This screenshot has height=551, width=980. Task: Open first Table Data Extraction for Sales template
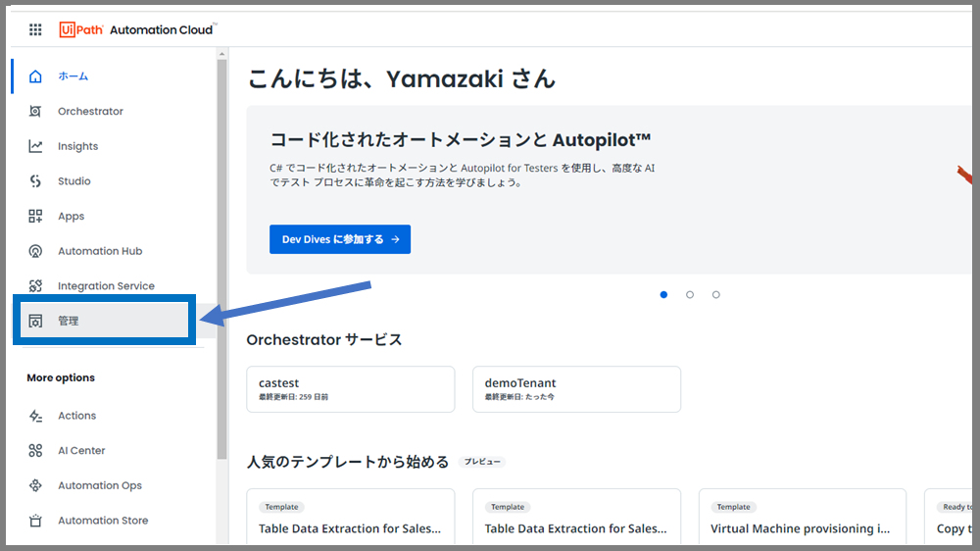pos(351,517)
